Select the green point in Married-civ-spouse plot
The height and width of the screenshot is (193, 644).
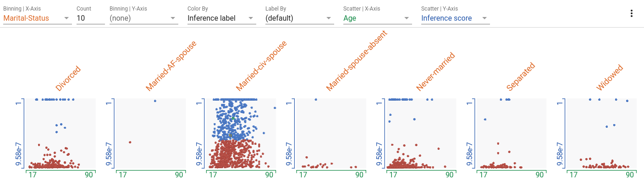click(x=233, y=119)
